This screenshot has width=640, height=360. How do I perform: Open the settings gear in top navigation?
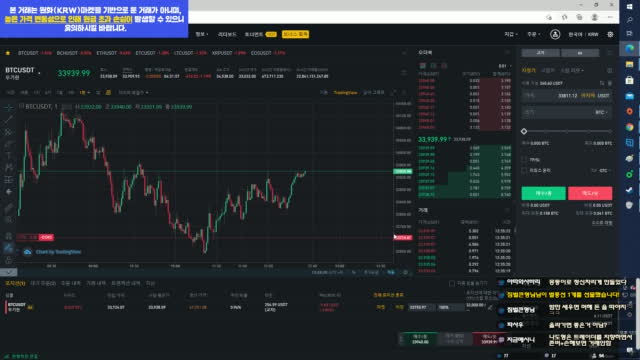[x=610, y=34]
